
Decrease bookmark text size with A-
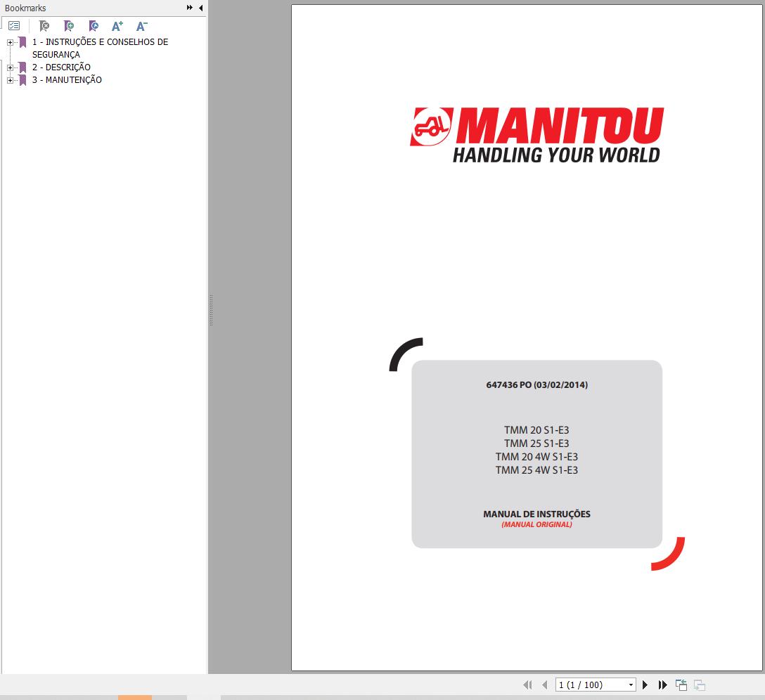(x=141, y=26)
